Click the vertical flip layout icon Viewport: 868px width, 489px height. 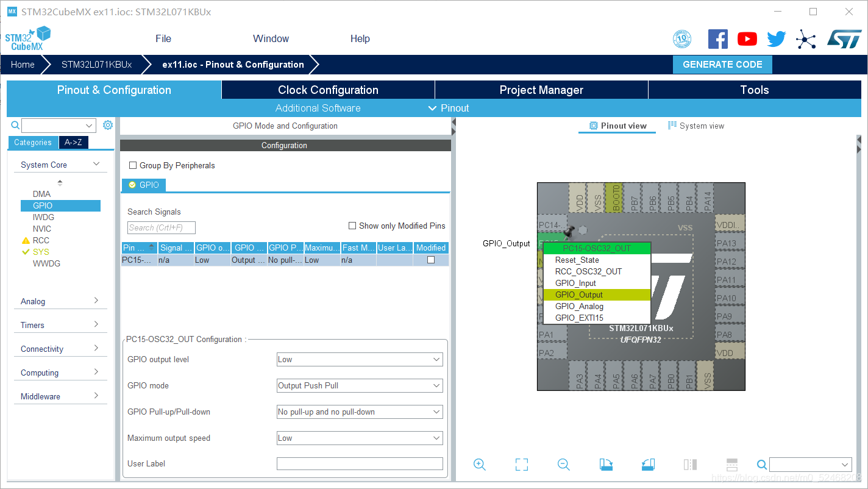(690, 465)
